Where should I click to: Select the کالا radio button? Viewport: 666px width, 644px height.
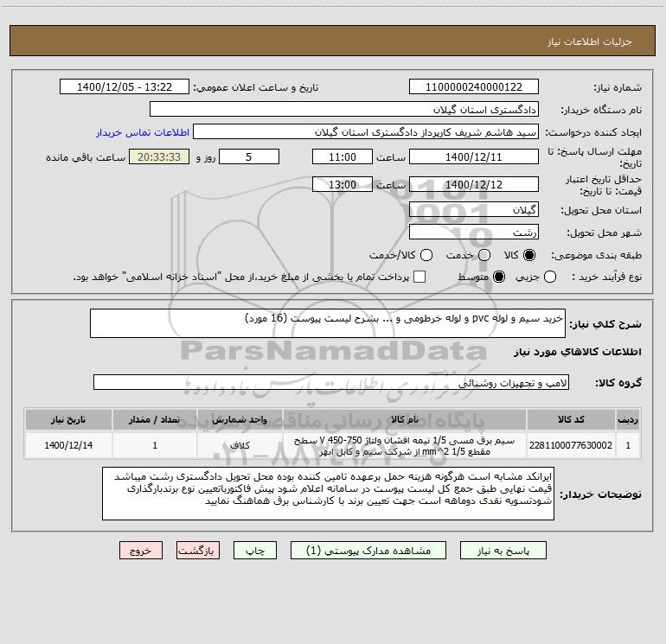coord(529,255)
